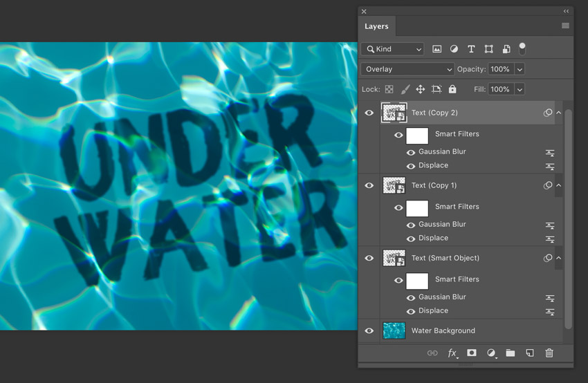
Task: Toggle Gaussian Blur visibility on Text (Smart Object)
Action: [x=411, y=298]
